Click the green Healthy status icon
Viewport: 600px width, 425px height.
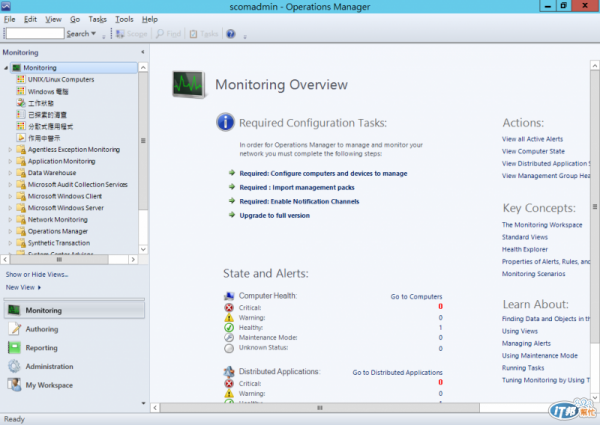(x=229, y=327)
